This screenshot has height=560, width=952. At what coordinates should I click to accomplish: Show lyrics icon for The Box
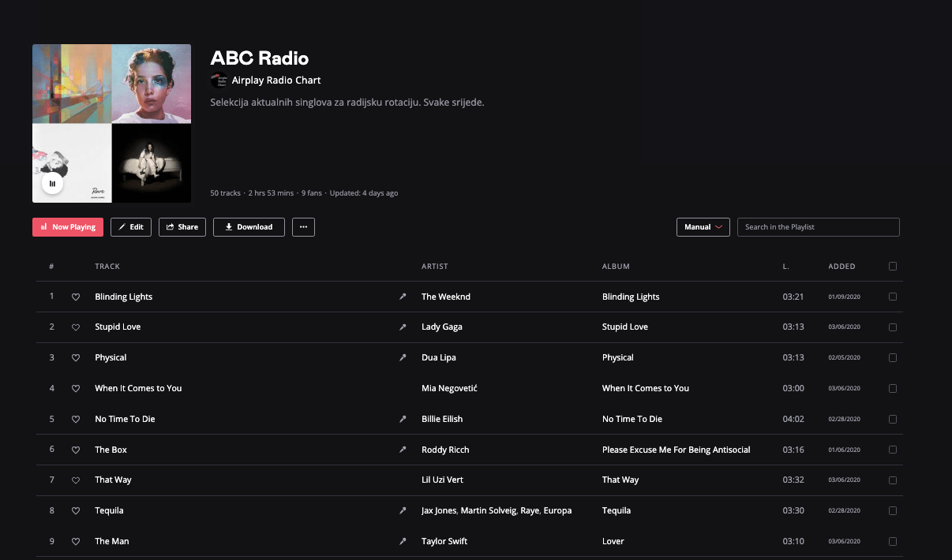tap(403, 450)
